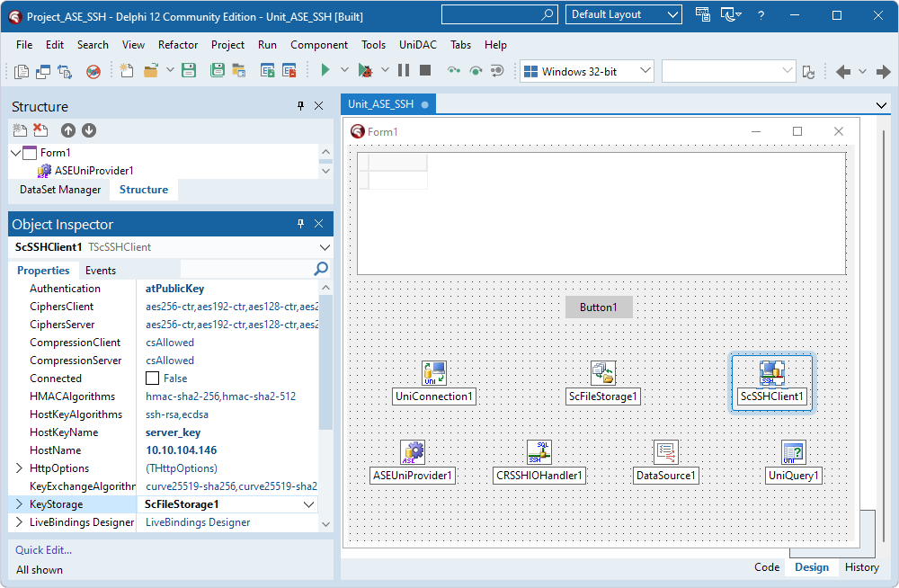Open the UniDAC menu

(415, 44)
